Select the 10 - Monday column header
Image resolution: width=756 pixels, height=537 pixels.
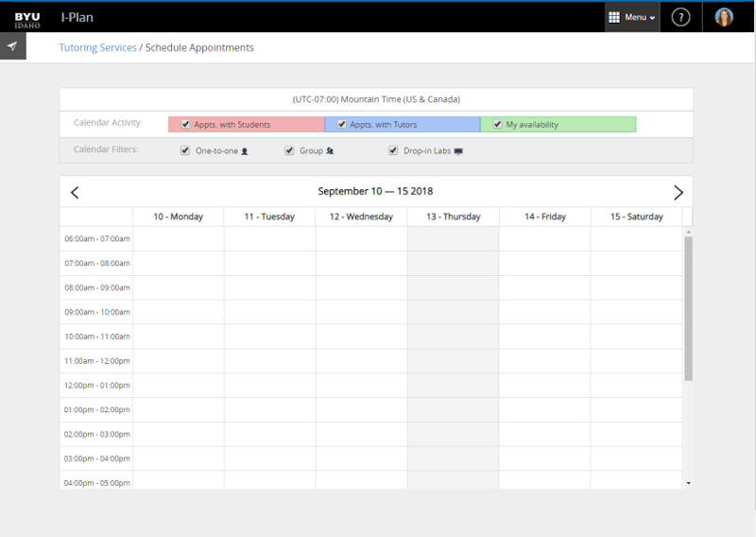click(x=178, y=217)
